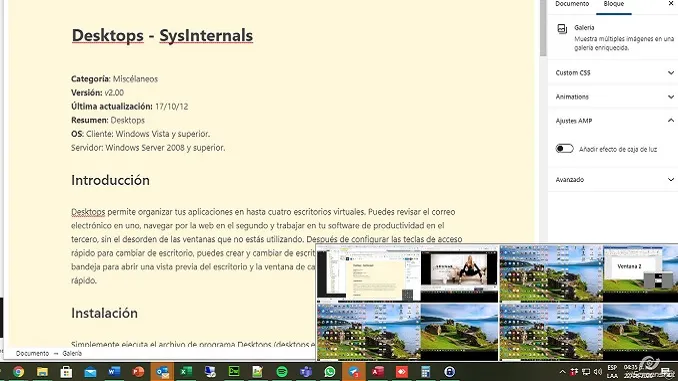The image size is (678, 381).
Task: Toggle Añadir efecto de caja de luz
Action: pyautogui.click(x=564, y=149)
